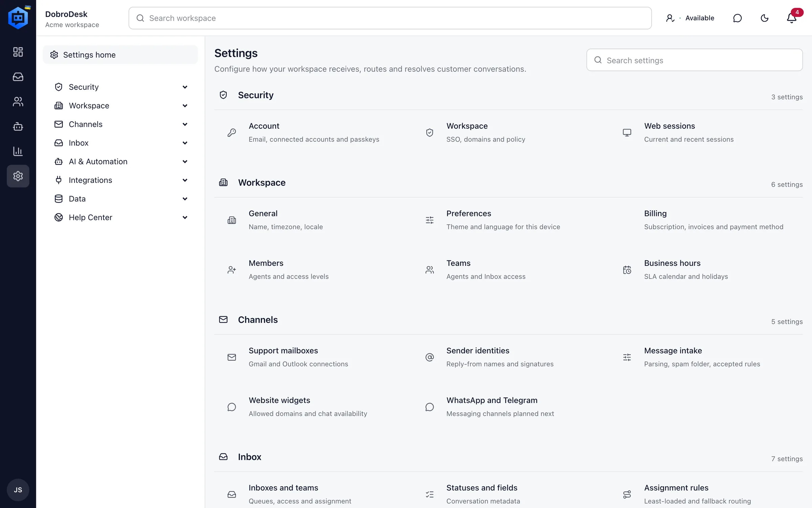Screen dimensions: 812x508
Task: Click the Teams people icon
Action: tap(429, 270)
